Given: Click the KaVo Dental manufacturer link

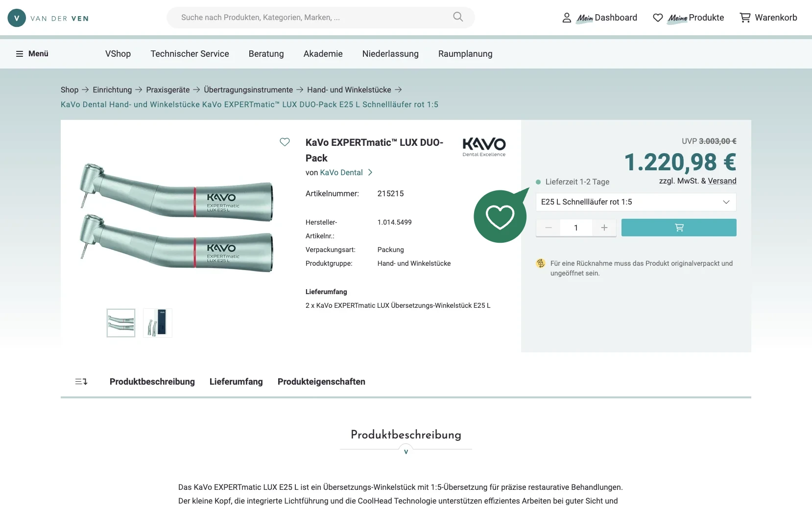Looking at the screenshot, I should tap(341, 172).
